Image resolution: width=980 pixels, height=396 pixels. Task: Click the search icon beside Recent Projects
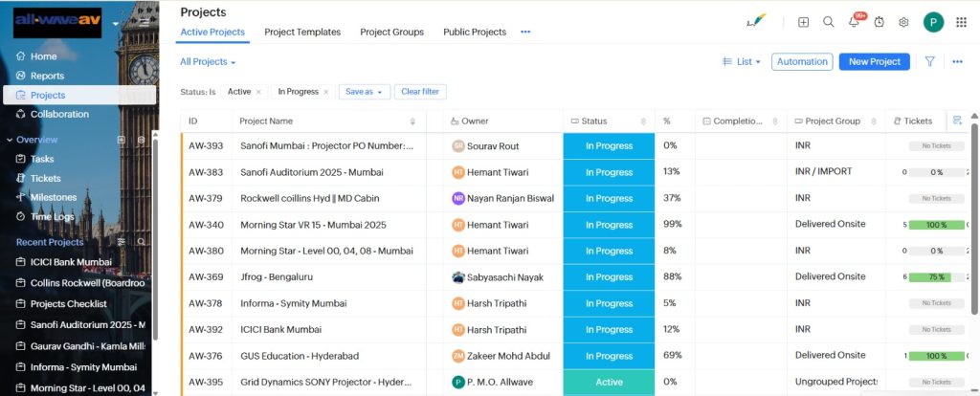point(142,242)
